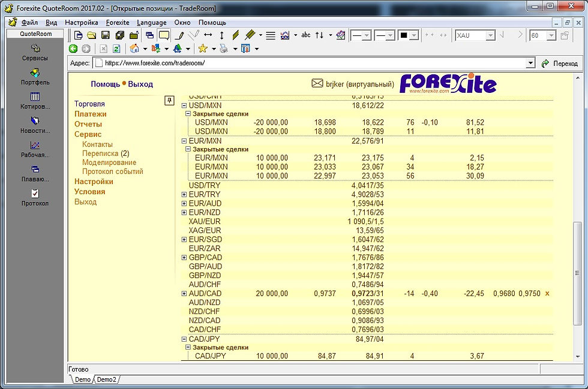Select the horizontal lines tool icon
The height and width of the screenshot is (389, 588).
pos(271,35)
